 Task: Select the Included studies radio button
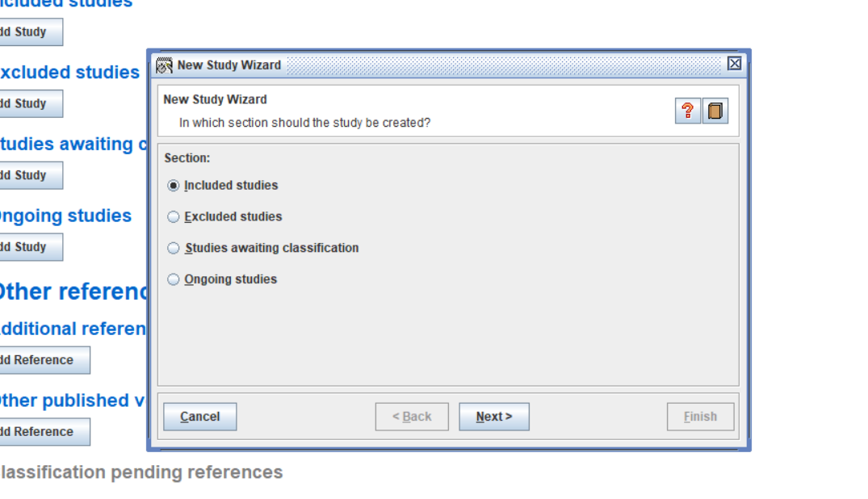pyautogui.click(x=174, y=186)
